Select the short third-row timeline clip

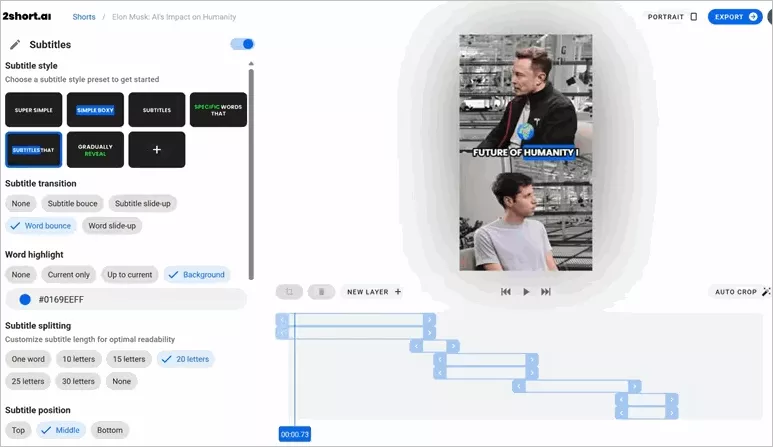click(434, 346)
